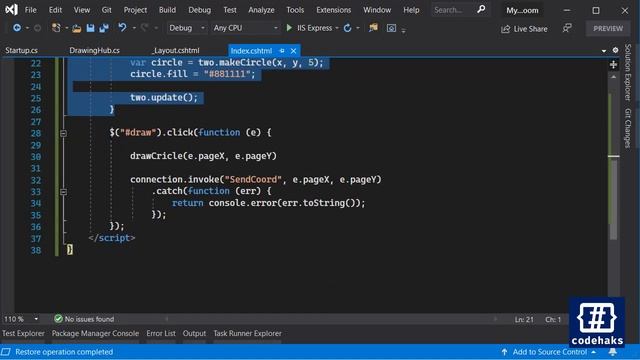Click the editor window options gear icon
The height and width of the screenshot is (360, 640).
tap(616, 50)
